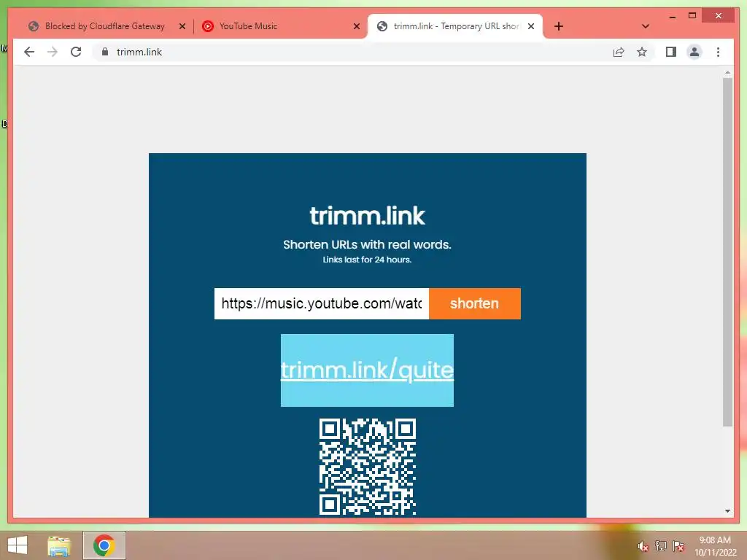The height and width of the screenshot is (560, 747).
Task: Click the page vertical scrollbar thumb
Action: click(727, 252)
